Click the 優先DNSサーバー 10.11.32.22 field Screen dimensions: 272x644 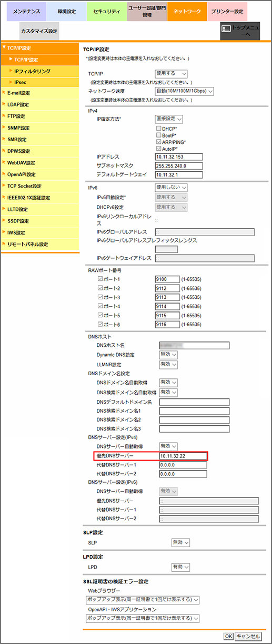coord(183,456)
